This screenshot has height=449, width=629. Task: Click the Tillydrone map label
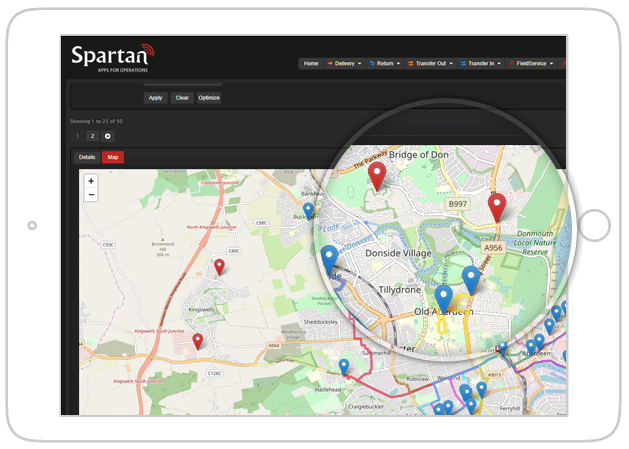400,290
